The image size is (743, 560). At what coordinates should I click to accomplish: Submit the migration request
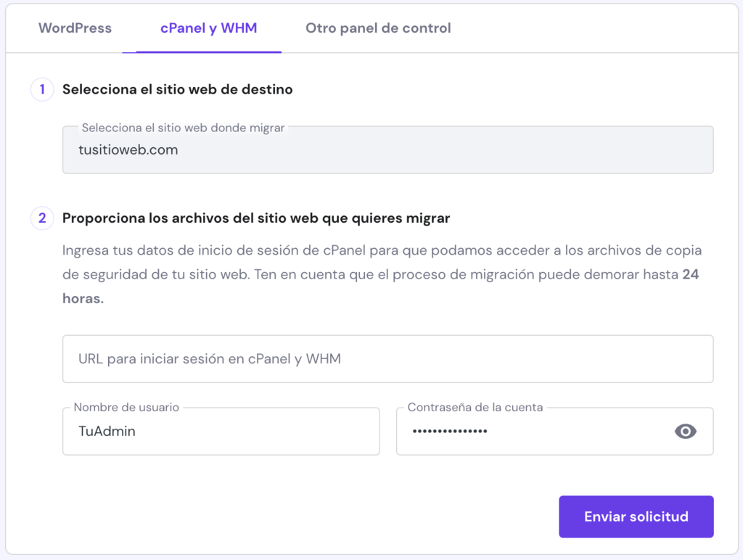click(636, 516)
